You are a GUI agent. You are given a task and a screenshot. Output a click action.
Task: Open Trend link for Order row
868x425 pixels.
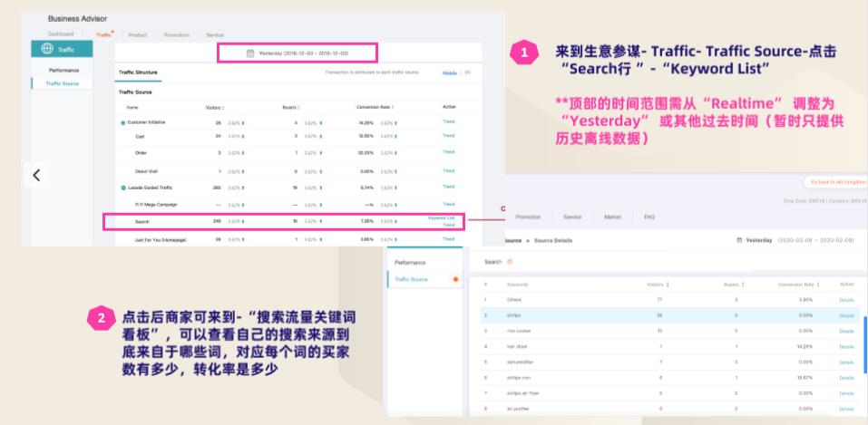(x=448, y=151)
